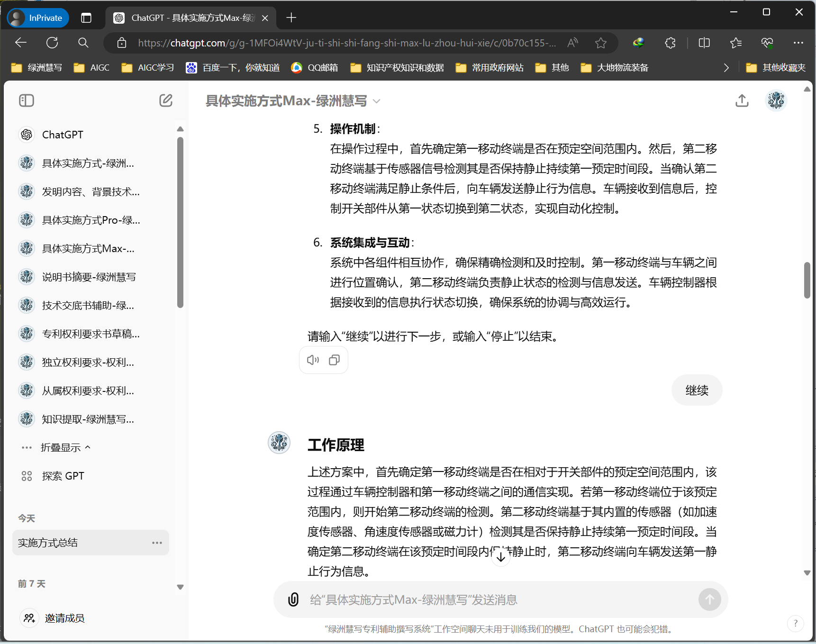
Task: Read the reply aloud via speaker icon
Action: (312, 360)
